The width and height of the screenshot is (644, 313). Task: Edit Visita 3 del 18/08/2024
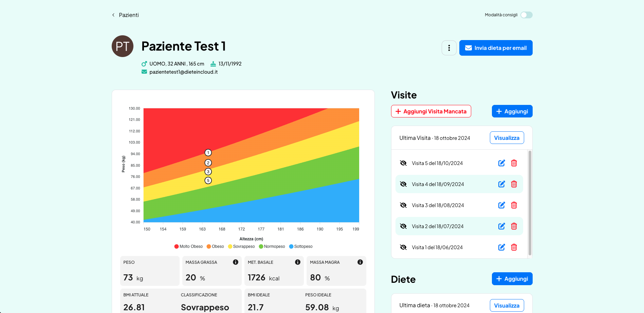point(501,205)
